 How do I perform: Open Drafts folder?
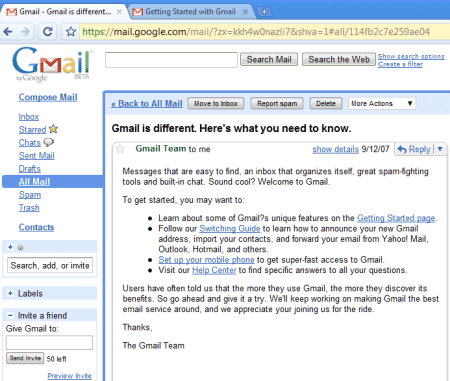pyautogui.click(x=30, y=169)
